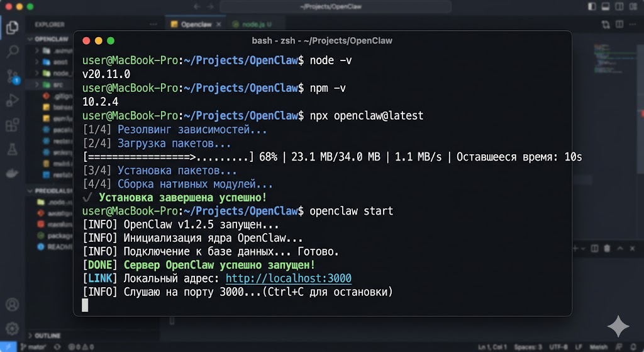Open the terminal launch profile dropdown arrow
The image size is (644, 352).
pyautogui.click(x=583, y=249)
